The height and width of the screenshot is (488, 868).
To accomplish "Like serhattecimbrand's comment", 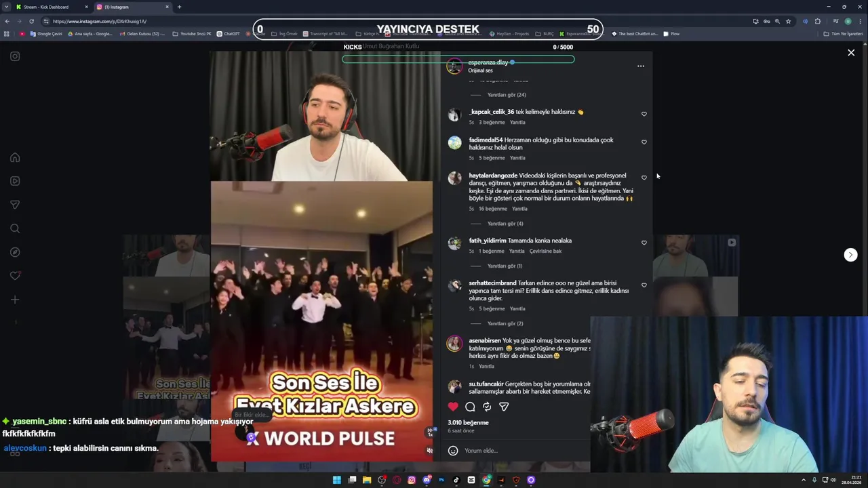I will (644, 285).
